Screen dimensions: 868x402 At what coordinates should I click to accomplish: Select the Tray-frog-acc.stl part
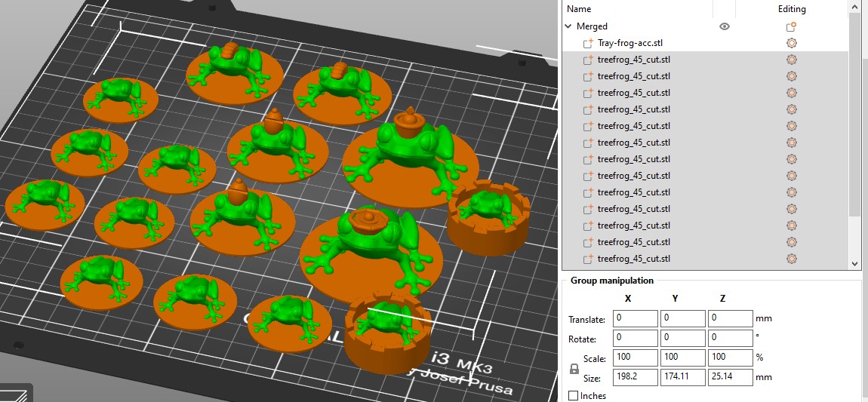(x=630, y=42)
